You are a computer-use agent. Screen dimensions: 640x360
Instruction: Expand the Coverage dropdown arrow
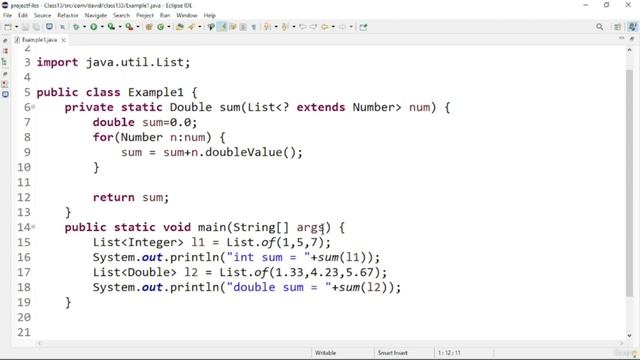120,27
